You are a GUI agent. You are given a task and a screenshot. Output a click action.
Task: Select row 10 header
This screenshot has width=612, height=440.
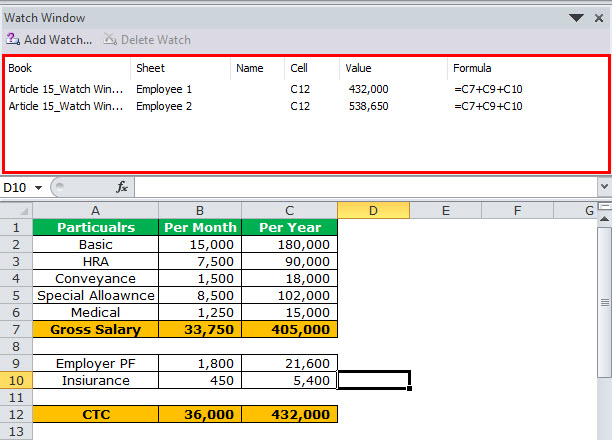(x=16, y=380)
